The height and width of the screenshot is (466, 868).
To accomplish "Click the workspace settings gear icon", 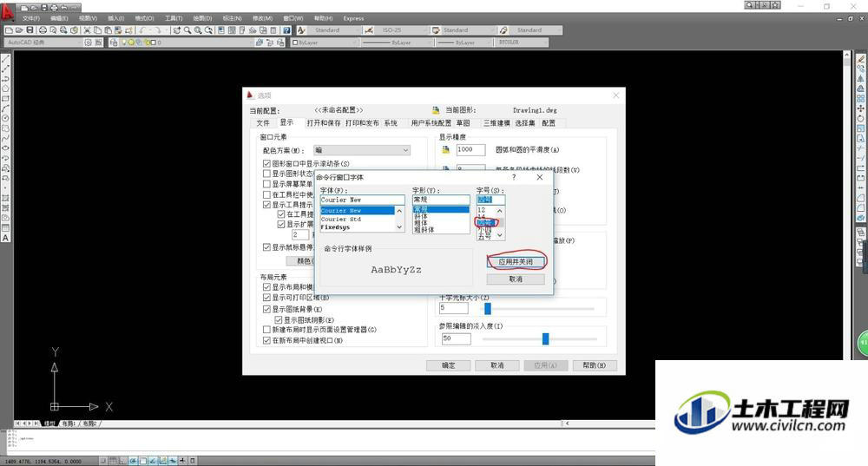I will (x=88, y=42).
